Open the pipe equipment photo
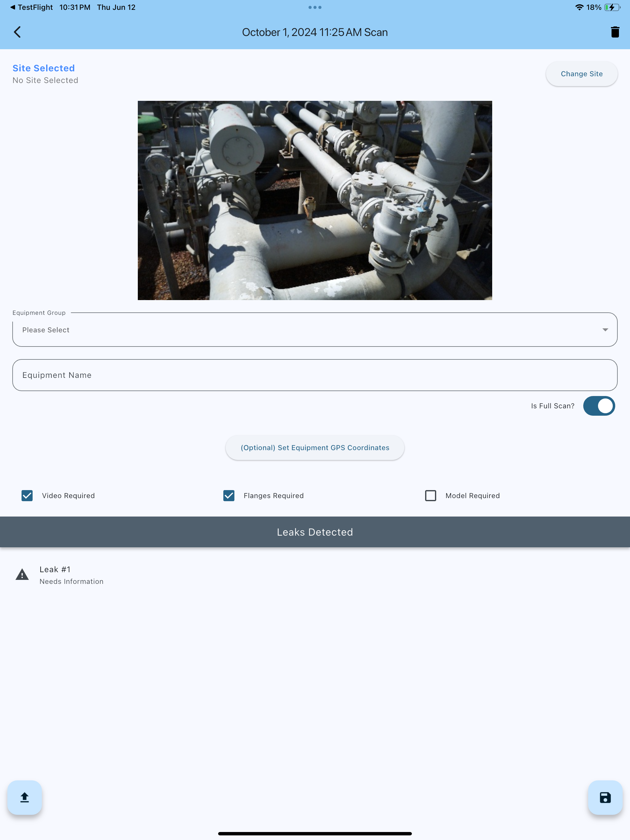The width and height of the screenshot is (630, 840). (x=315, y=200)
